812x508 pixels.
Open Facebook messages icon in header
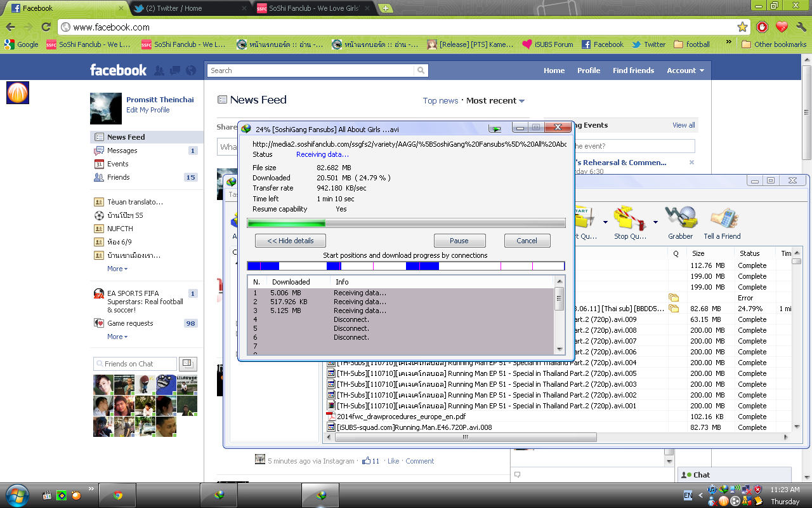(x=175, y=70)
